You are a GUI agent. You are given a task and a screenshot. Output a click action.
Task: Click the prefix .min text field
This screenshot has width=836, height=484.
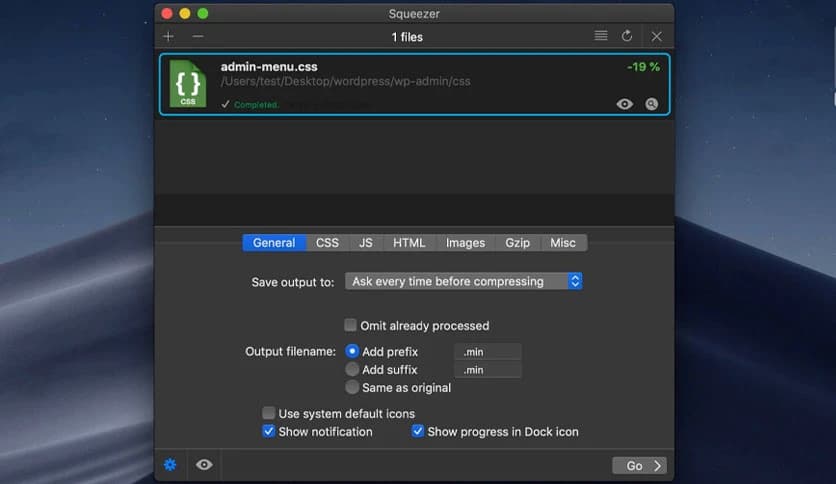point(488,352)
